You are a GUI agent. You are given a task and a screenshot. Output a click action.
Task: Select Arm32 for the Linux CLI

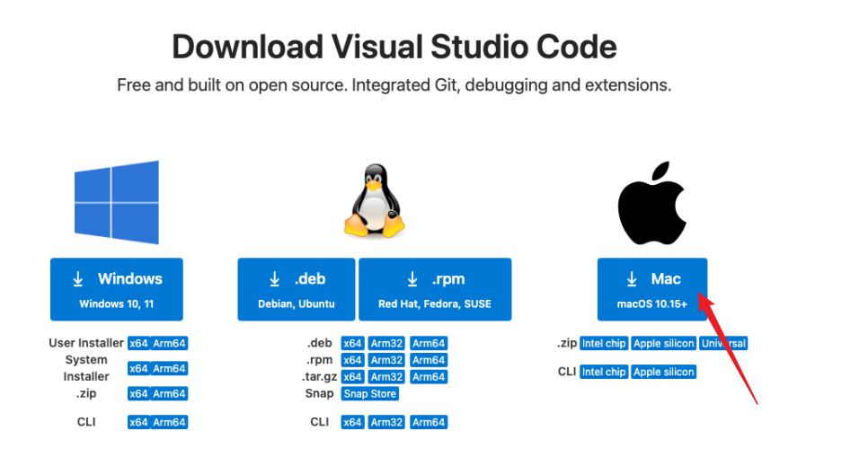tap(385, 423)
